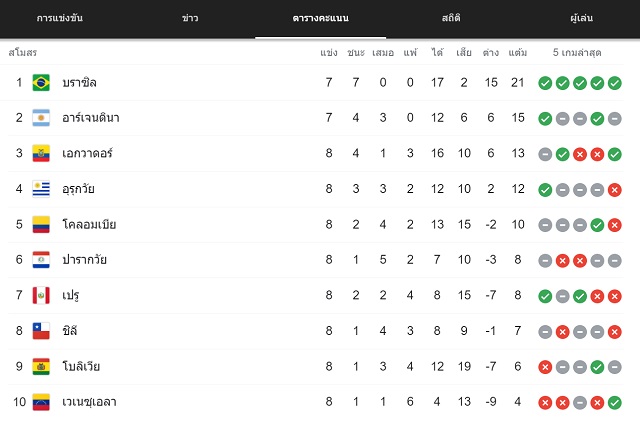The image size is (640, 426).
Task: Select the Bolivia flag icon
Action: pyautogui.click(x=41, y=366)
